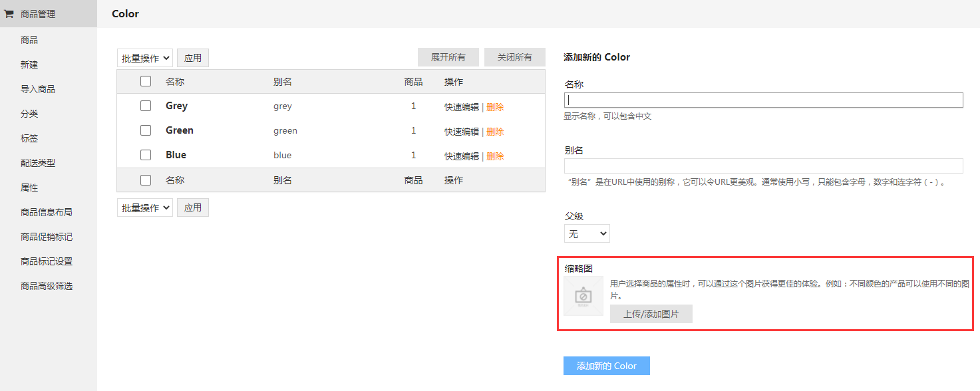Image resolution: width=980 pixels, height=391 pixels.
Task: Open the top 批量操作 dropdown
Action: pos(145,58)
